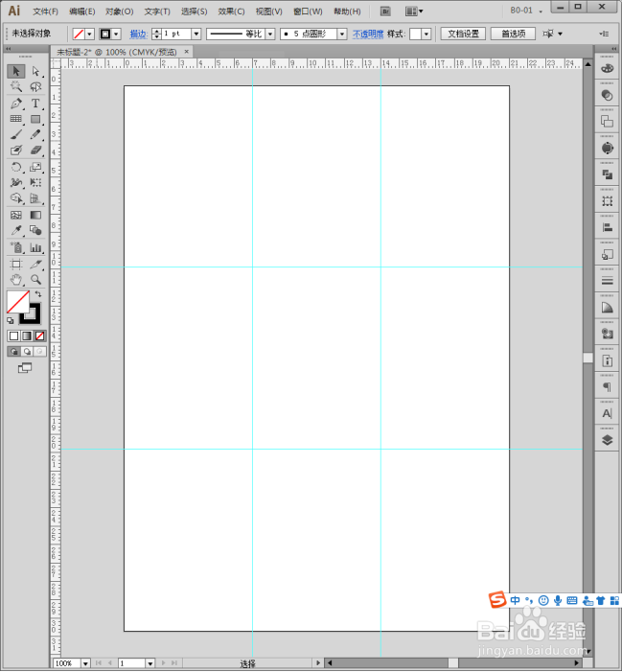The image size is (622, 672).
Task: Click the toolbox fill color box
Action: 17,302
